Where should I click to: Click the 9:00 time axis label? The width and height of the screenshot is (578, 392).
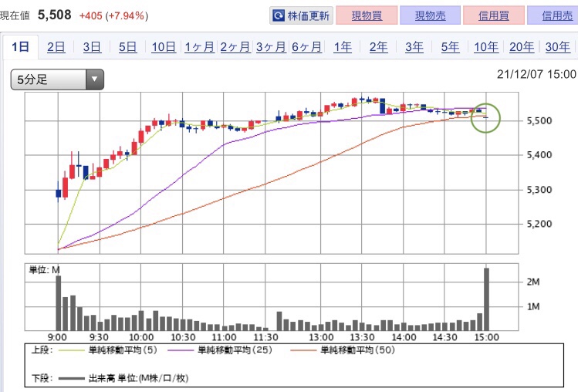point(57,337)
